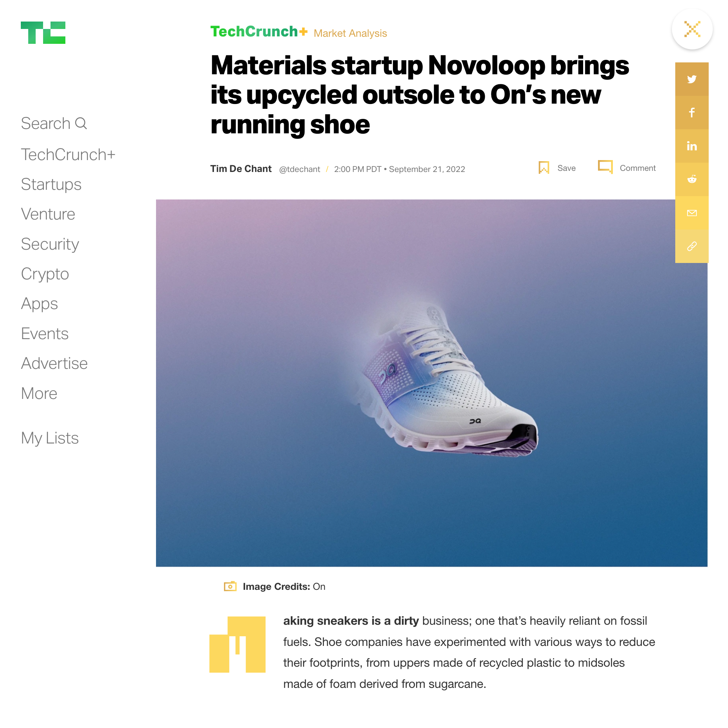The image size is (728, 728).
Task: Share article on Facebook
Action: point(692,113)
